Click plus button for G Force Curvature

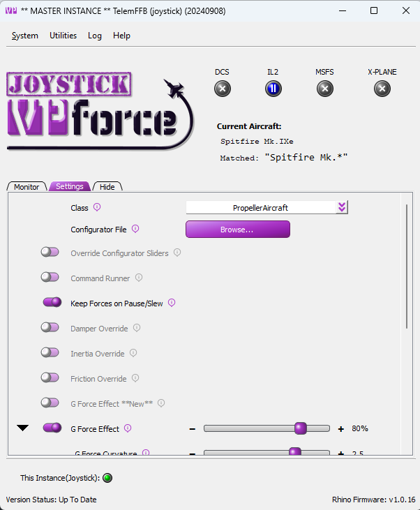tap(341, 453)
